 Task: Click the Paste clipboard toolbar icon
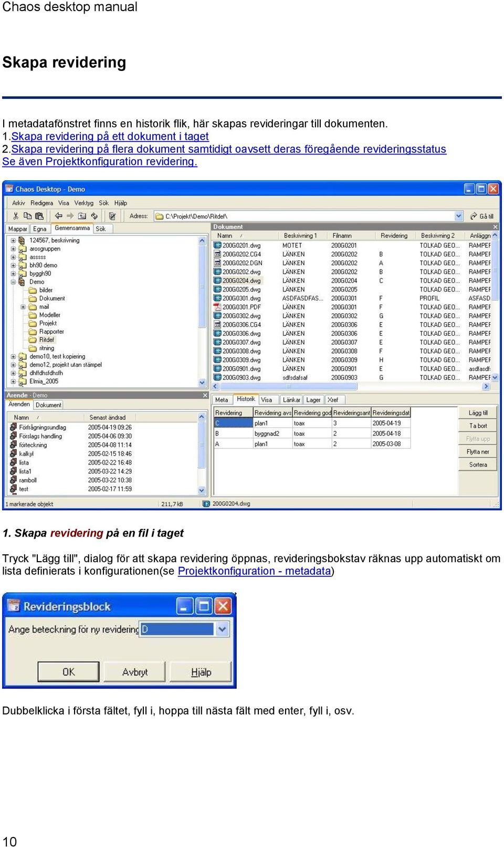39,216
